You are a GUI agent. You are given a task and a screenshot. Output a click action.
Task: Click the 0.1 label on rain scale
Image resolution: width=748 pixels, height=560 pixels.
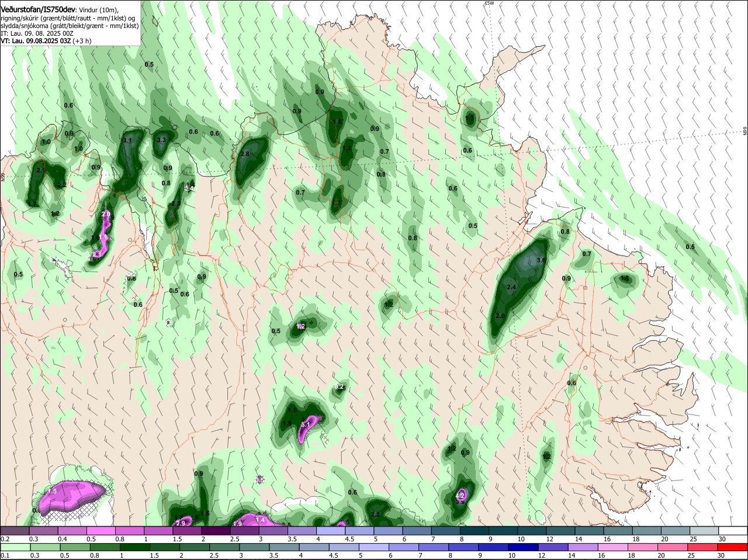[x=5, y=555]
